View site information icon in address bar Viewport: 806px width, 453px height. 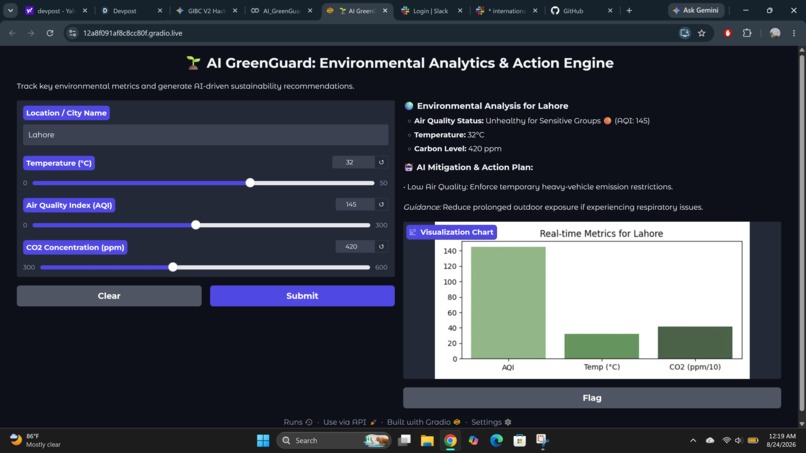point(72,33)
